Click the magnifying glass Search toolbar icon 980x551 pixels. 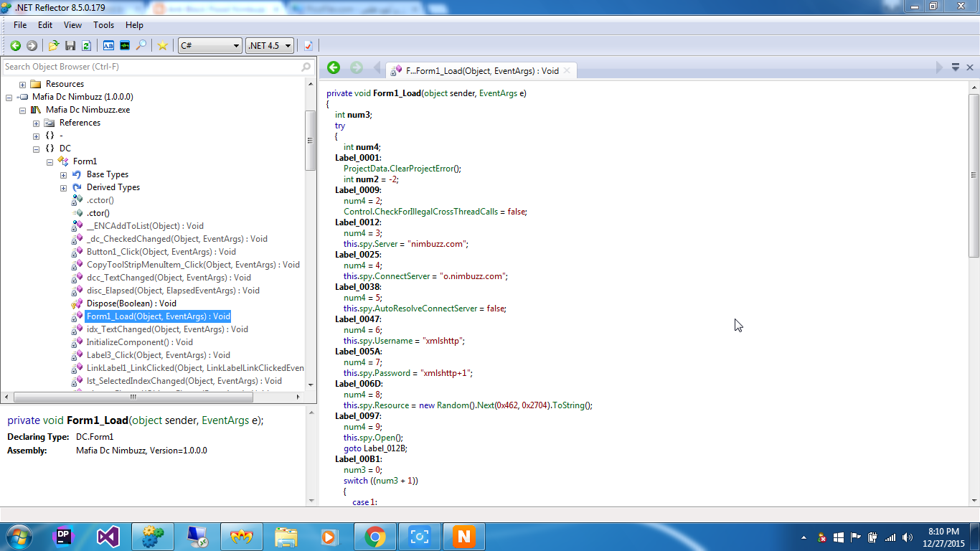tap(141, 45)
